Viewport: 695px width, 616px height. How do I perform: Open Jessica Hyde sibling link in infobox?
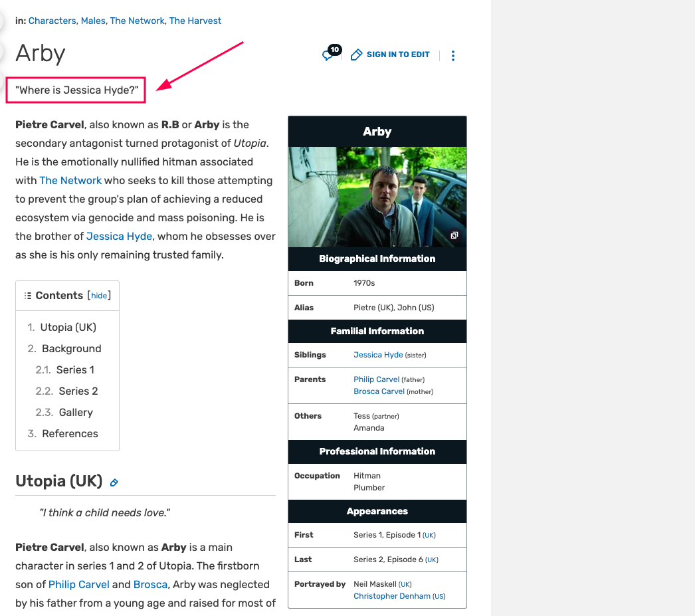[x=378, y=355]
